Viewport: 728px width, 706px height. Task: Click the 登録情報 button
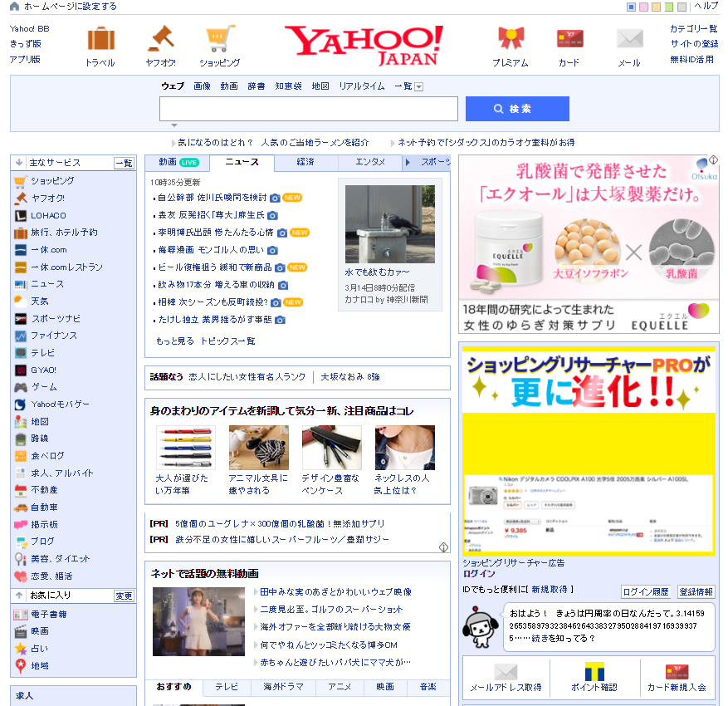coord(696,591)
